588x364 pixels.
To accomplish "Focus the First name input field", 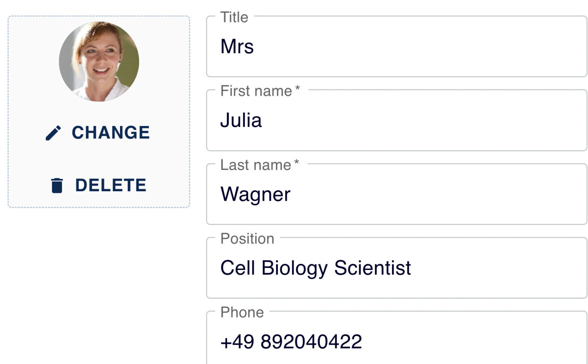I will coord(397,120).
